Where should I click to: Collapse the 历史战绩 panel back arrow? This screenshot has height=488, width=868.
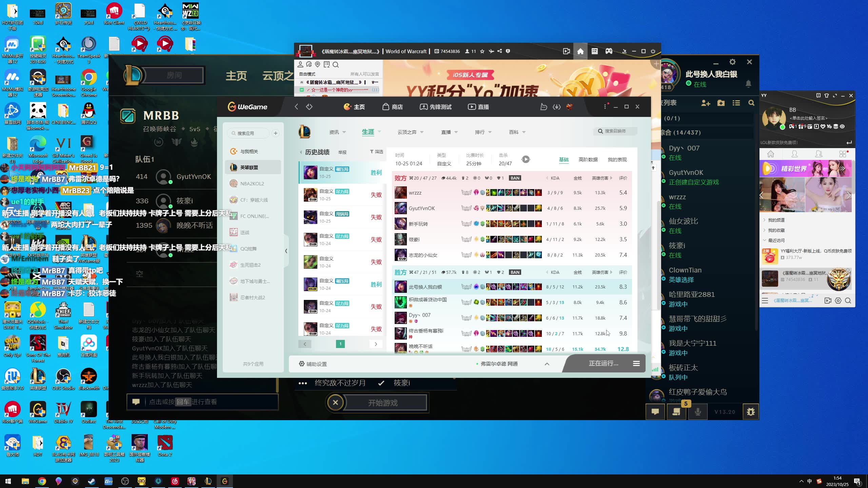pos(301,152)
